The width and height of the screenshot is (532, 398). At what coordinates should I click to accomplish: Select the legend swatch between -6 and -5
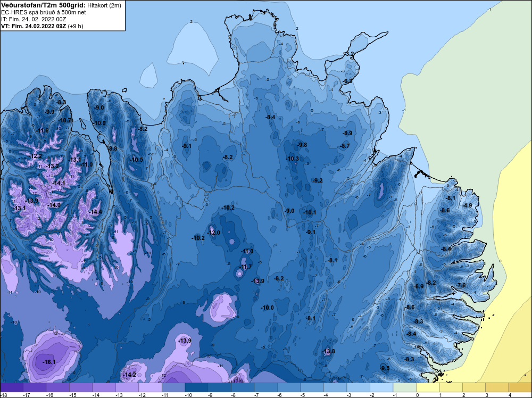(x=289, y=387)
